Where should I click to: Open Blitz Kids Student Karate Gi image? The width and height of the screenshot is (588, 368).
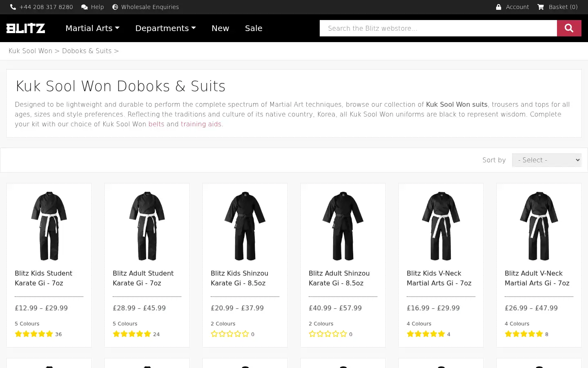point(49,226)
